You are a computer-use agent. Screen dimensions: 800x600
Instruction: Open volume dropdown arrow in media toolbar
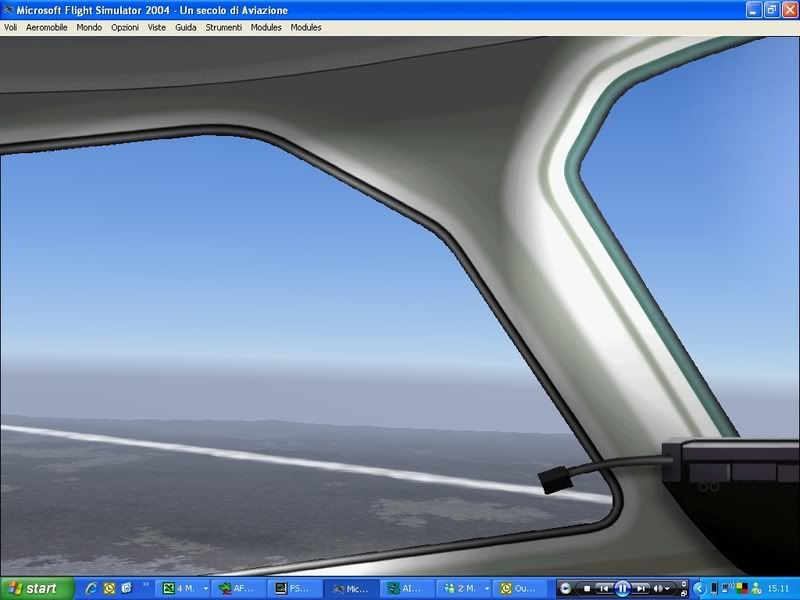click(x=667, y=588)
